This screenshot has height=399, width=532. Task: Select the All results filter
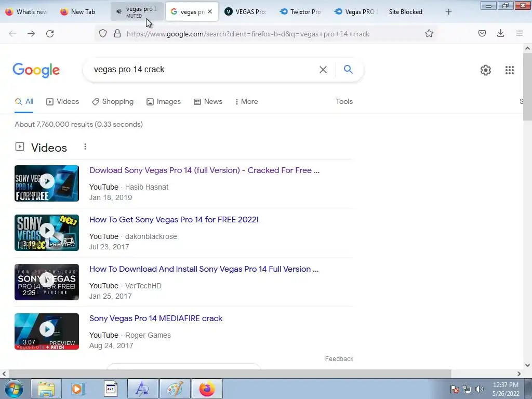(x=24, y=101)
